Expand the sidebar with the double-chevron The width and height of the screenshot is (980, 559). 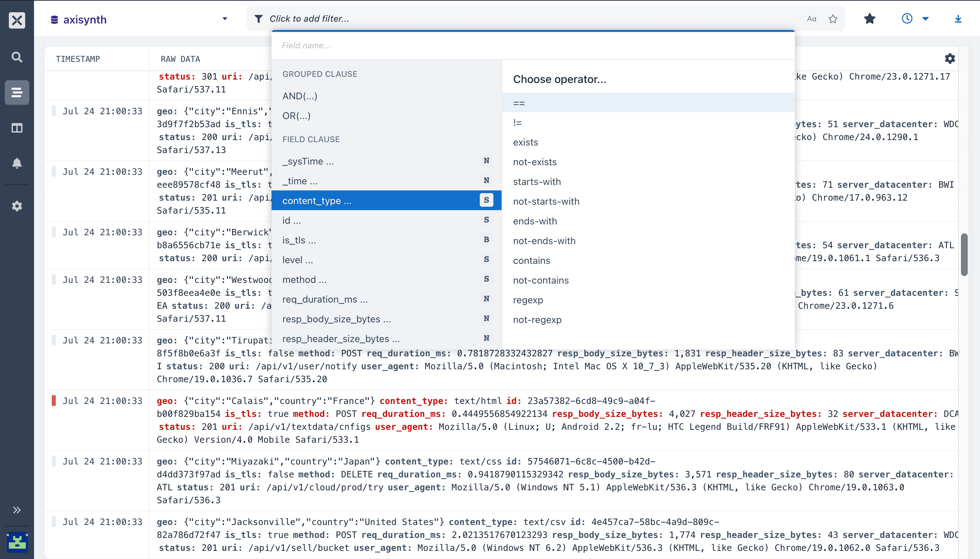point(17,509)
